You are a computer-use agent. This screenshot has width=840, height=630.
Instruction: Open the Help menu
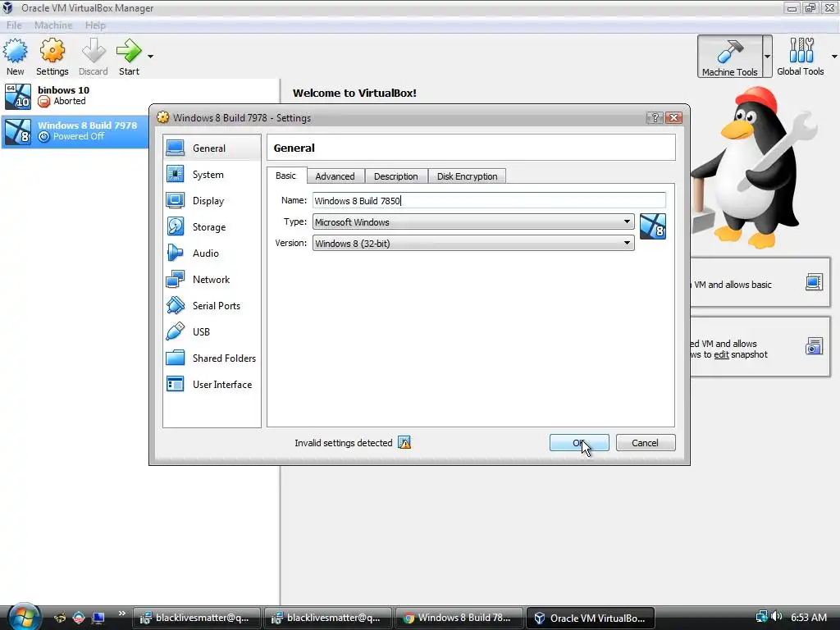pos(95,25)
